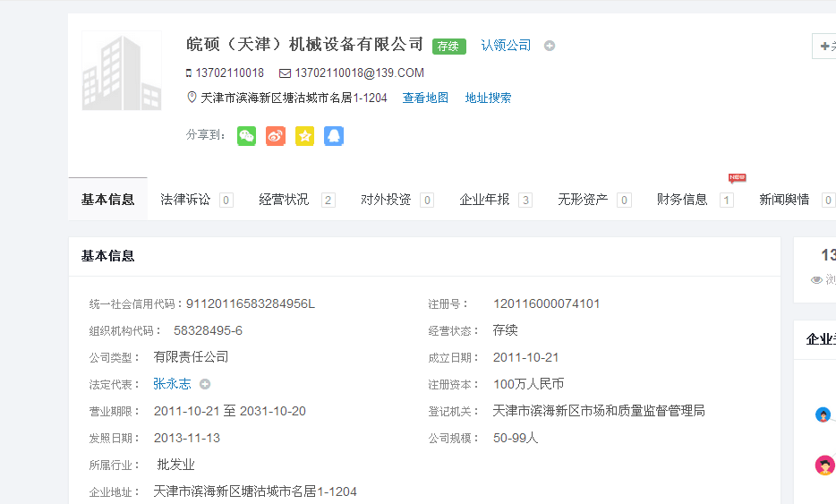Click the 地址搜索 link
Viewport: 836px width, 504px height.
(x=488, y=98)
